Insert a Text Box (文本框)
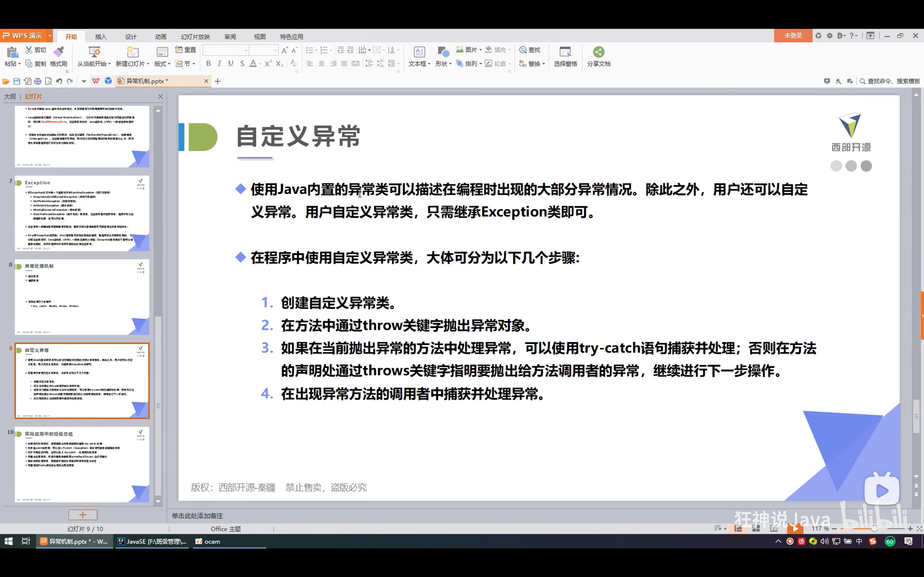 [x=419, y=52]
